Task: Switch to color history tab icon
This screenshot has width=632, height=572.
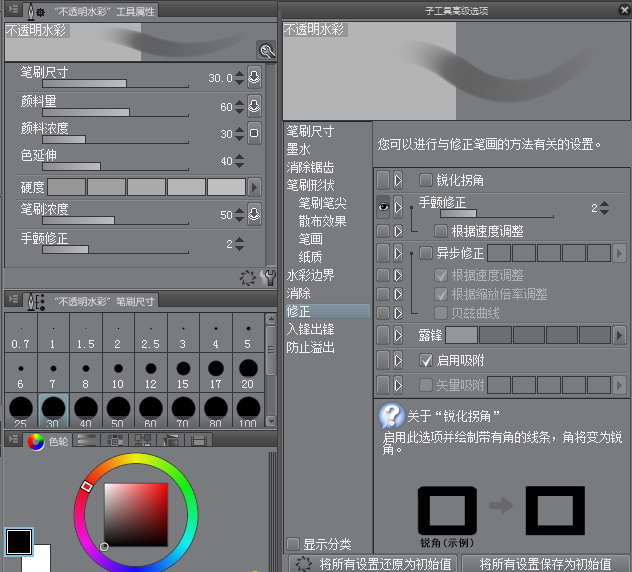Action: click(198, 440)
